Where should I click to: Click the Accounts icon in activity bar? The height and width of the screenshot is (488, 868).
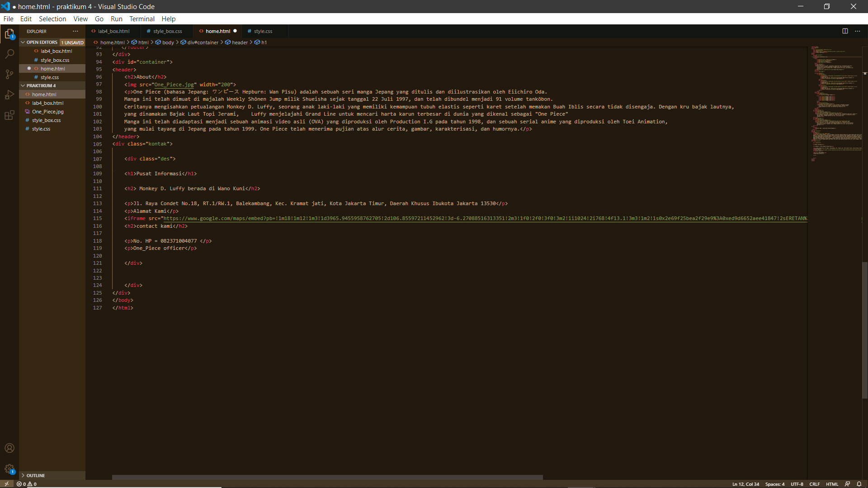(x=9, y=448)
